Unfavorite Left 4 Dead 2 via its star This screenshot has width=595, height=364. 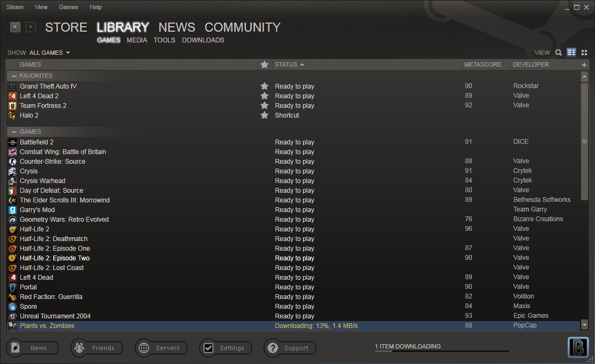coord(264,96)
